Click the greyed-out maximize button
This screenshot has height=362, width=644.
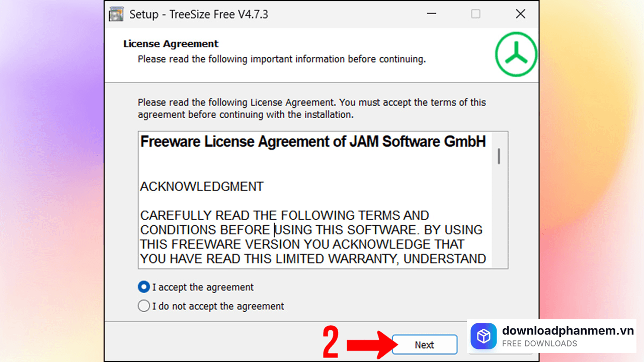point(475,14)
